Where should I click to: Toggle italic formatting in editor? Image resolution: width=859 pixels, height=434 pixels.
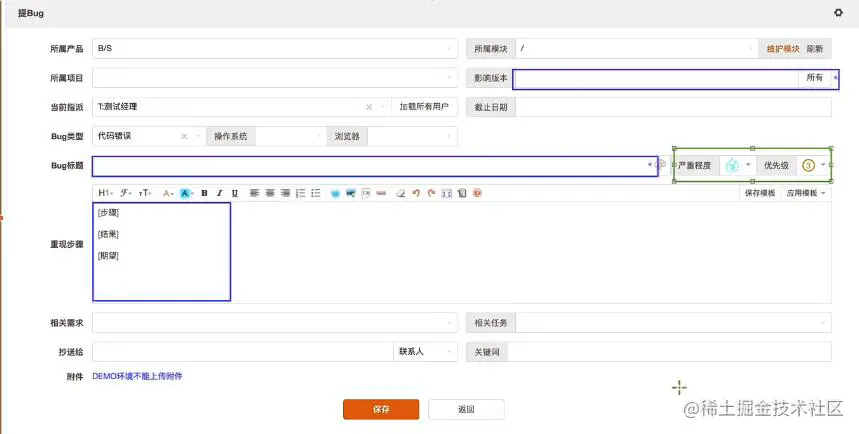pyautogui.click(x=219, y=193)
